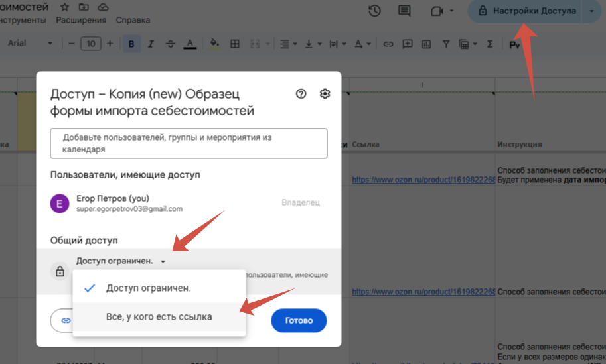The image size is (606, 364).
Task: Open the second ozon.ru product link
Action: point(423,292)
